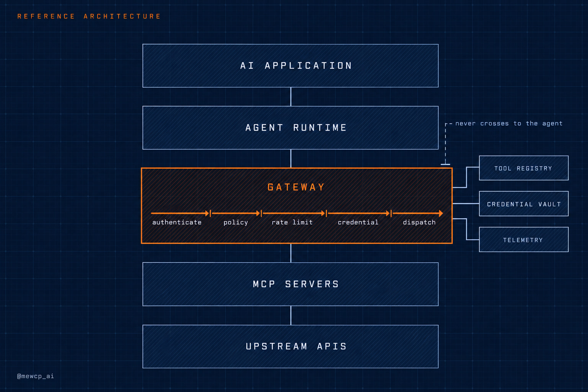The width and height of the screenshot is (588, 392).
Task: Select the CREDENTIAL VAULT side box
Action: (524, 204)
